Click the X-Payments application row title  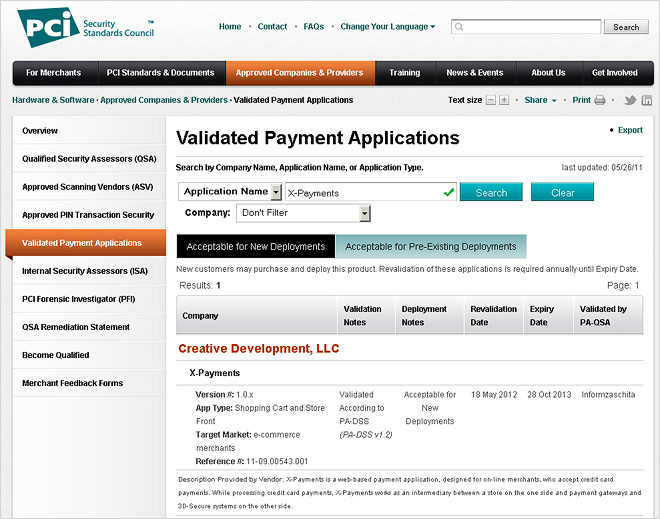[x=215, y=373]
